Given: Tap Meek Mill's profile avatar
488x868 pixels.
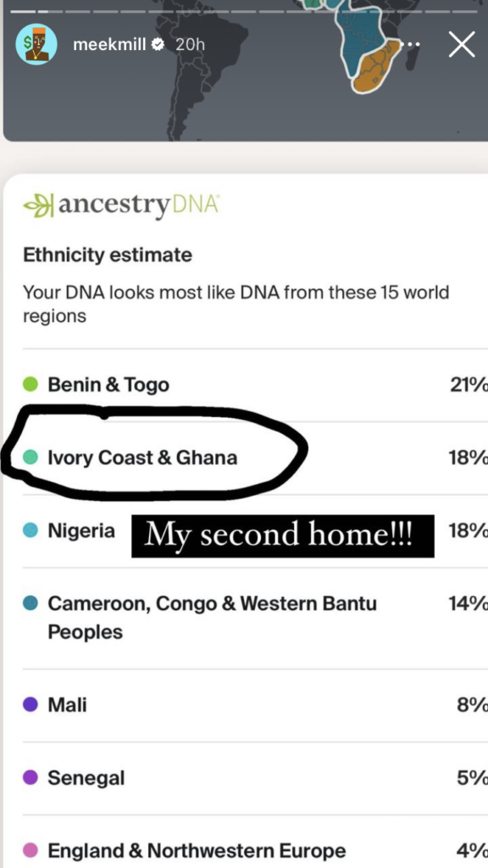Looking at the screenshot, I should 35,43.
